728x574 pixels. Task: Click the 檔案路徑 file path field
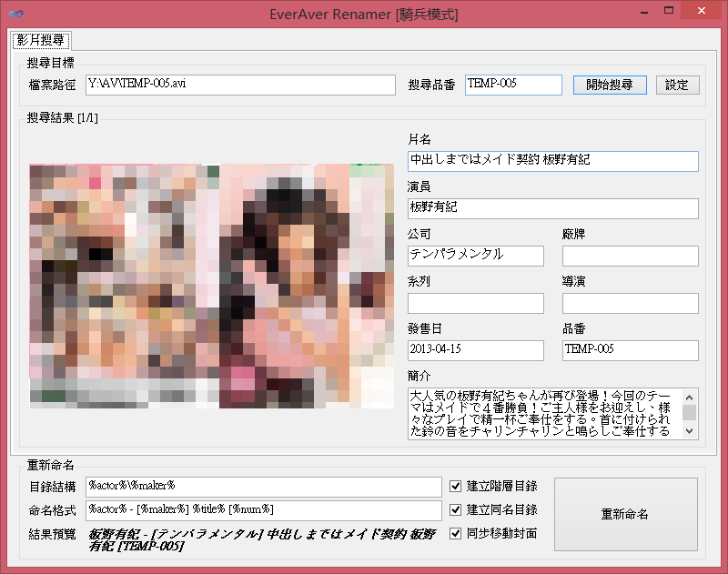tap(240, 85)
